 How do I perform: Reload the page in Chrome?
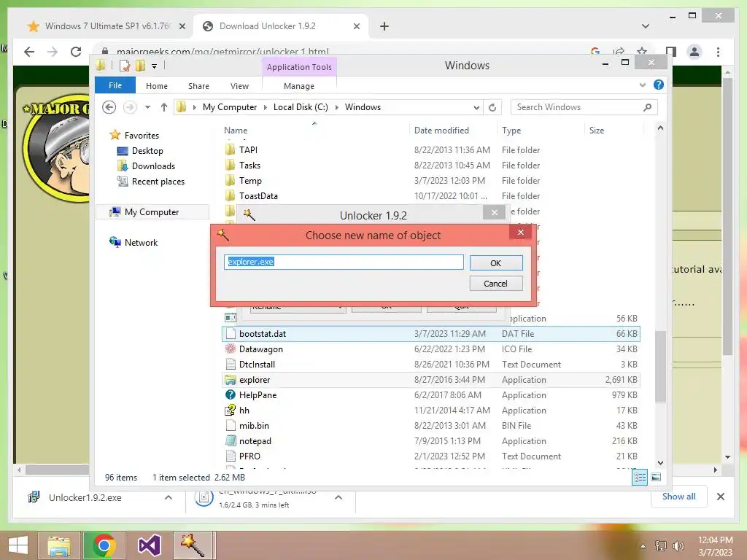pyautogui.click(x=76, y=52)
